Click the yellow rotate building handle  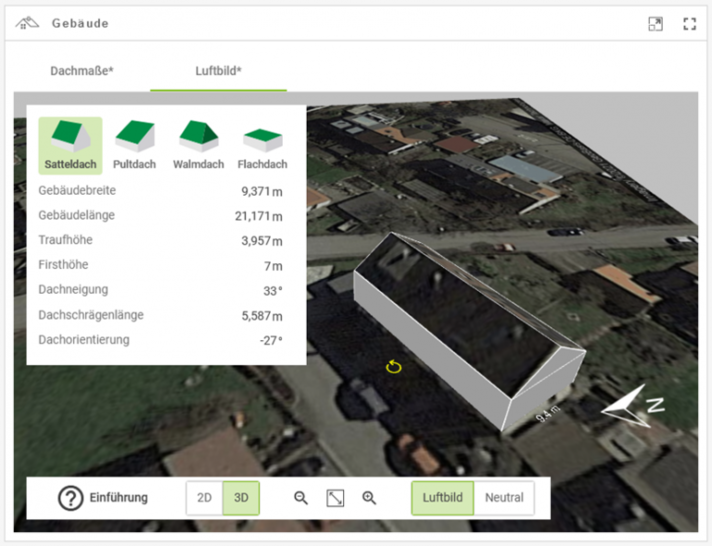pos(394,367)
